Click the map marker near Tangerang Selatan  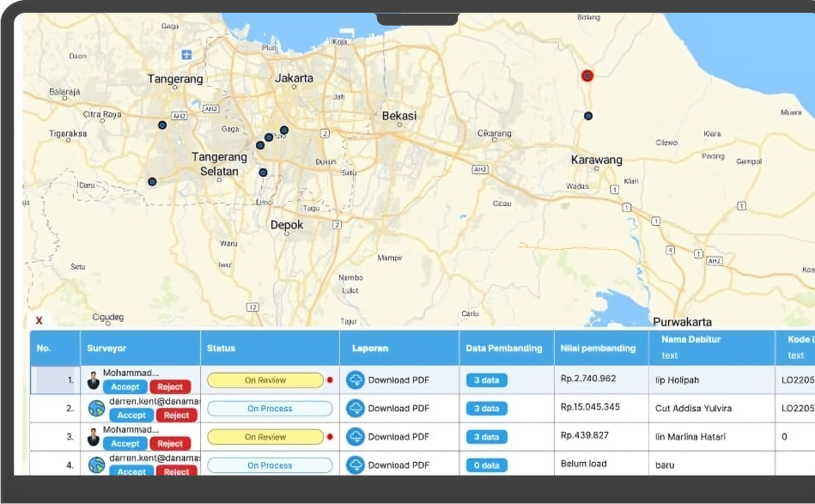[263, 173]
